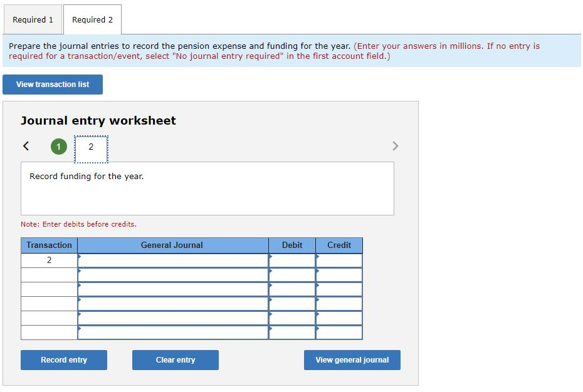Click the Journal entry worksheet heading
The height and width of the screenshot is (392, 583).
(x=98, y=121)
